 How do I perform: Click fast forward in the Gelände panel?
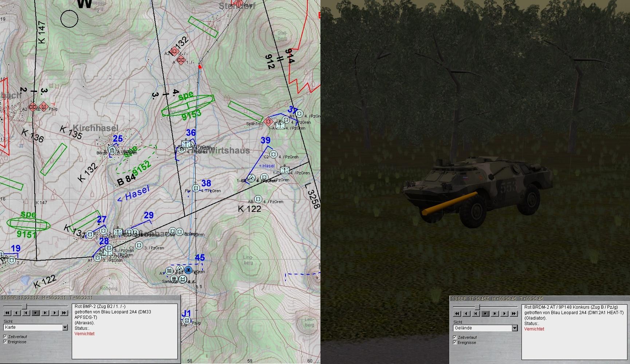point(514,313)
